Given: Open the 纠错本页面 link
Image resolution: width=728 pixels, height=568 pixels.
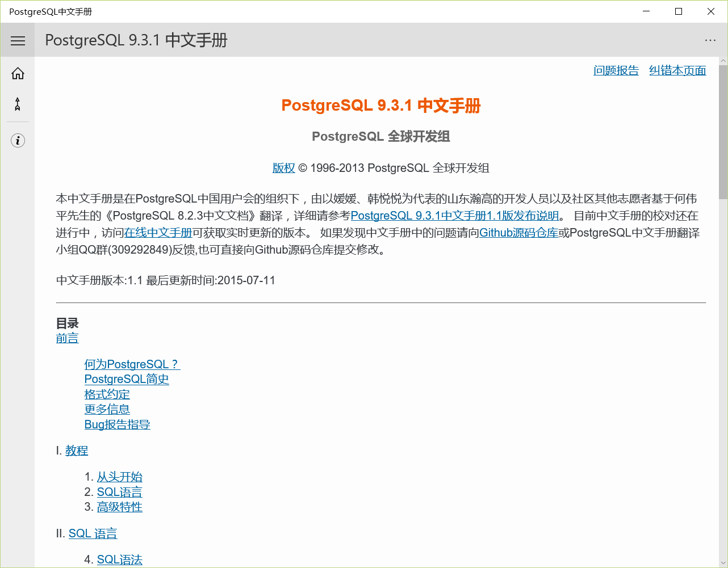Looking at the screenshot, I should 677,70.
